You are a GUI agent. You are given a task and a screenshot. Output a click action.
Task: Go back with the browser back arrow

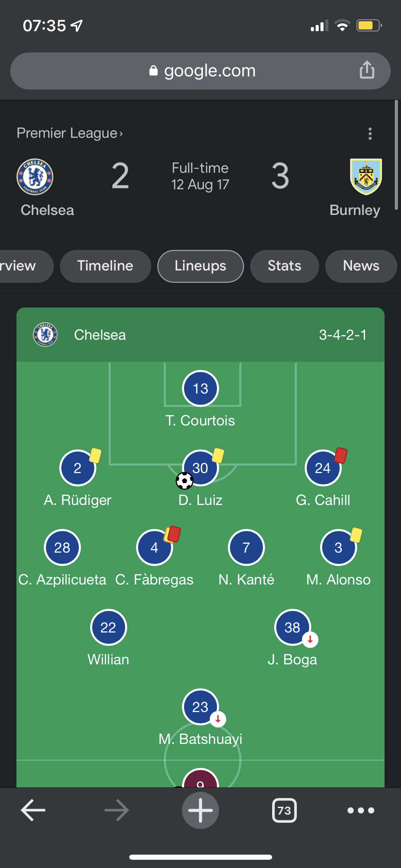(33, 810)
